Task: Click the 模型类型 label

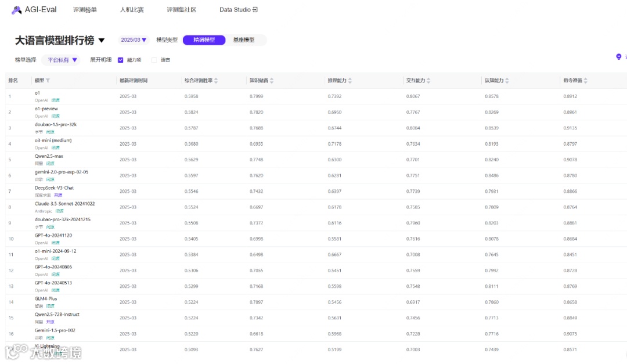Action: click(x=167, y=40)
